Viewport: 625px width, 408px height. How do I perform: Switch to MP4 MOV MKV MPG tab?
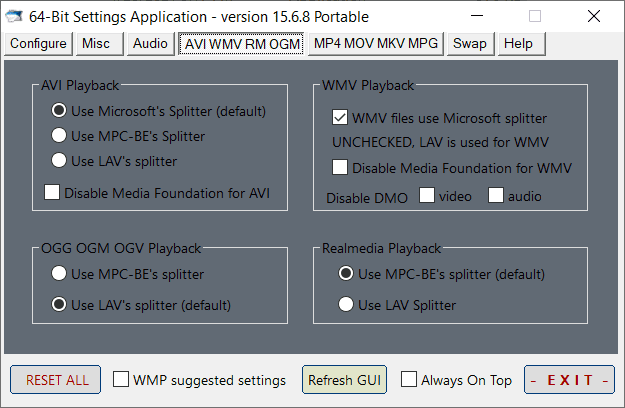pos(375,44)
